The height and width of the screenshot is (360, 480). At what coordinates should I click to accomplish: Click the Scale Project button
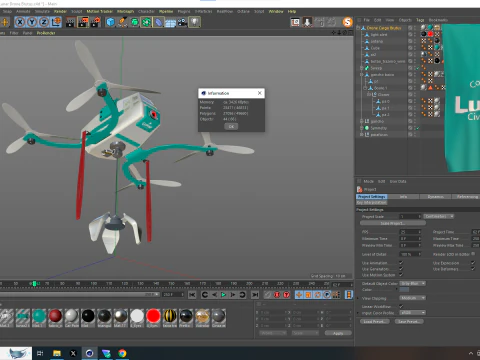[393, 223]
